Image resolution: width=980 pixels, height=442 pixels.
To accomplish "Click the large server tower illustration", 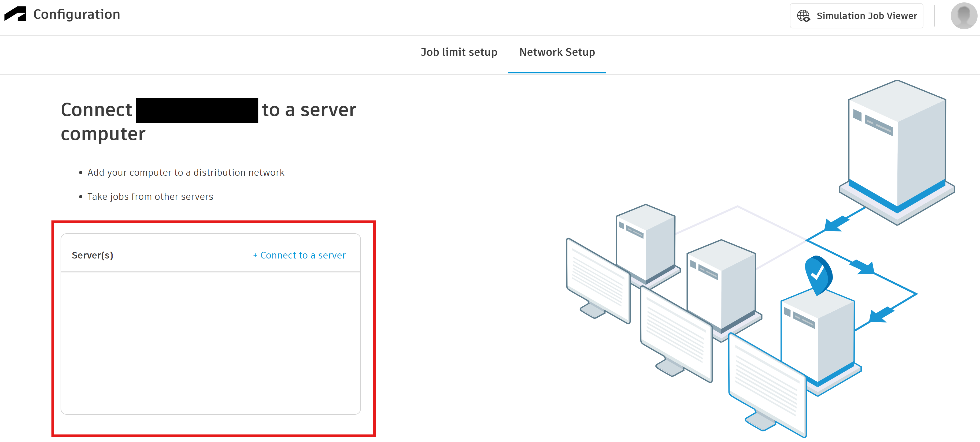I will click(x=897, y=152).
